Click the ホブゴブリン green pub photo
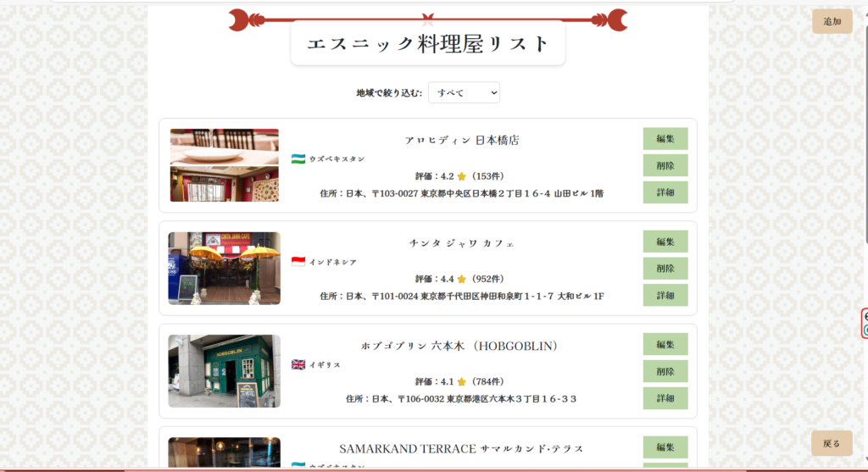This screenshot has height=472, width=868. (224, 371)
